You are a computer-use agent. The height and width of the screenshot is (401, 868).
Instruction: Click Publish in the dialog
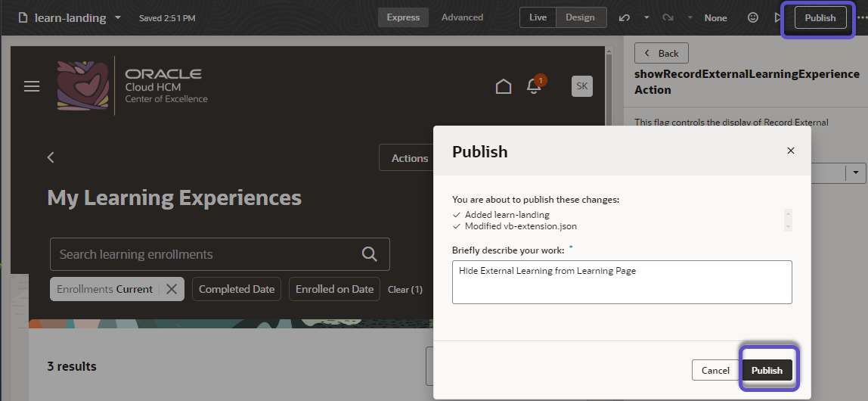tap(767, 370)
